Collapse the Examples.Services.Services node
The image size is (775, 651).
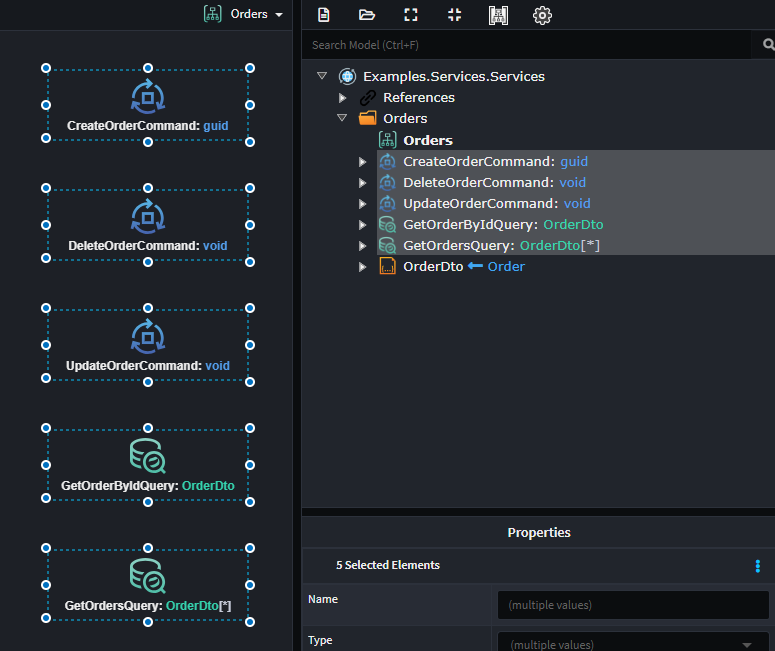coord(322,76)
